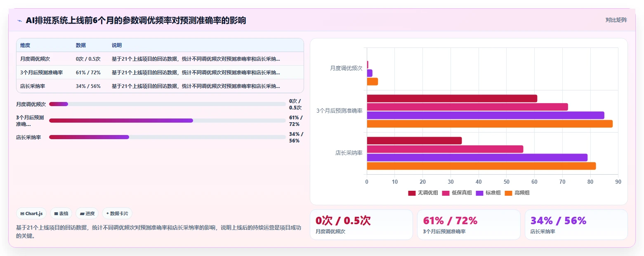Viewport: 644px width, 256px height.
Task: Select the 数据卡片 chip
Action: coord(117,213)
